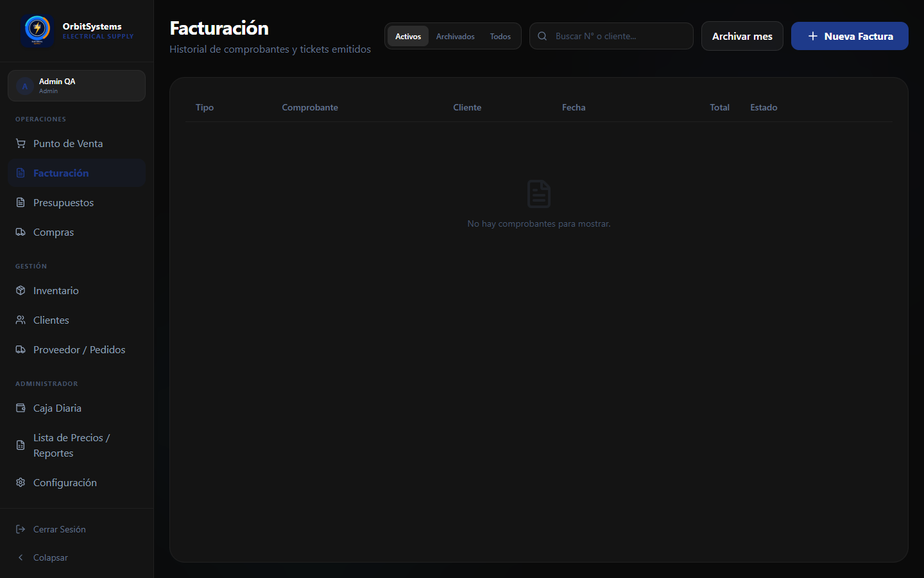Viewport: 924px width, 578px height.
Task: Click the OrbitSystems lightning logo
Action: pos(37,30)
